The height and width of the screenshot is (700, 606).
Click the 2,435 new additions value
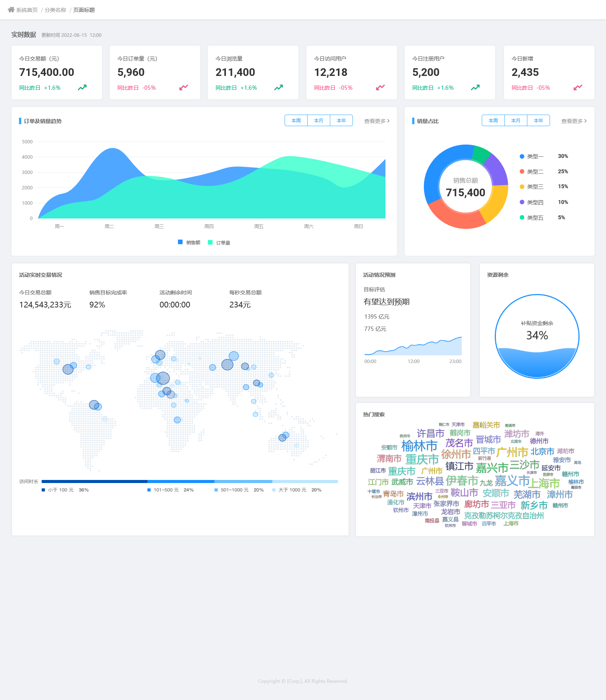(x=525, y=72)
